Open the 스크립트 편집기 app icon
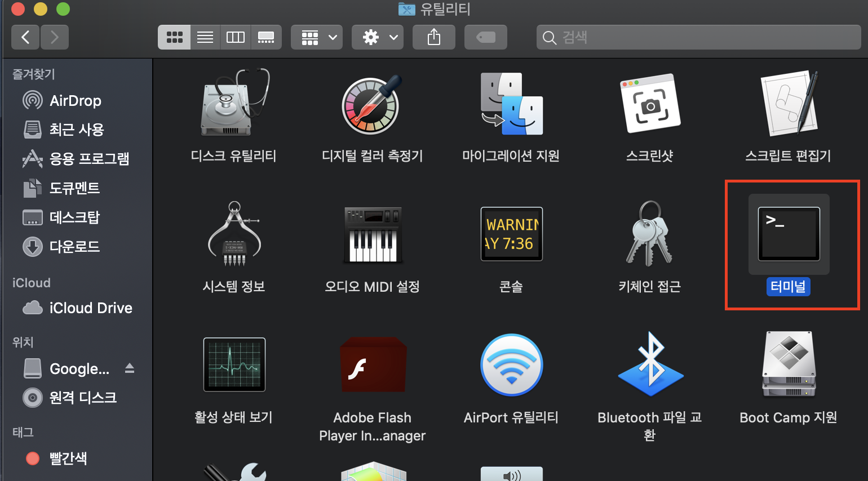 click(x=789, y=103)
